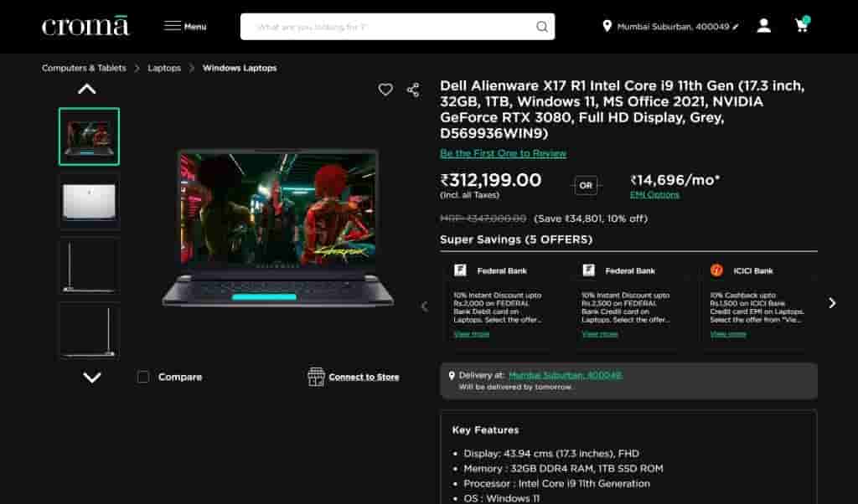This screenshot has height=504, width=858.
Task: Click 'Will be delivered by tomorrow' text
Action: coord(515,387)
